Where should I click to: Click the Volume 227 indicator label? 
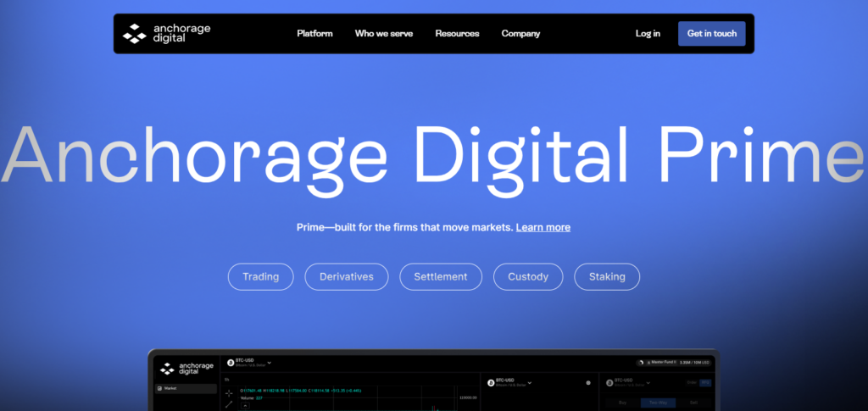point(251,398)
